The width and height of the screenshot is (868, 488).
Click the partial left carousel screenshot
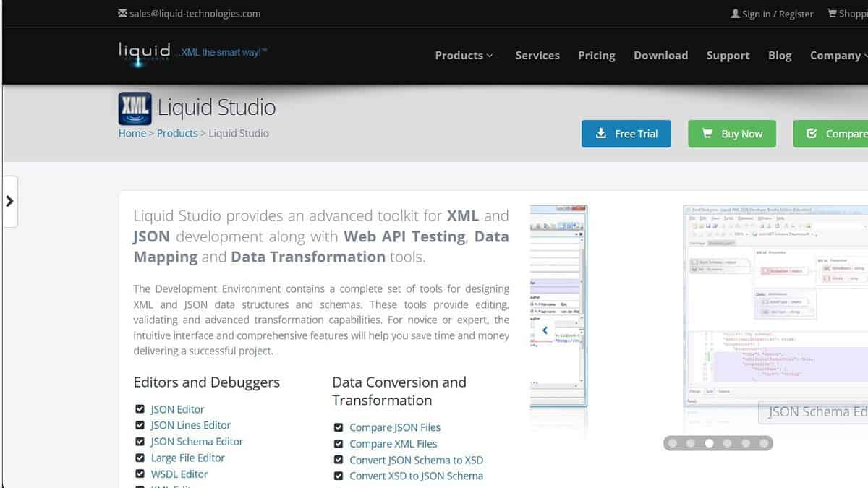click(x=558, y=305)
